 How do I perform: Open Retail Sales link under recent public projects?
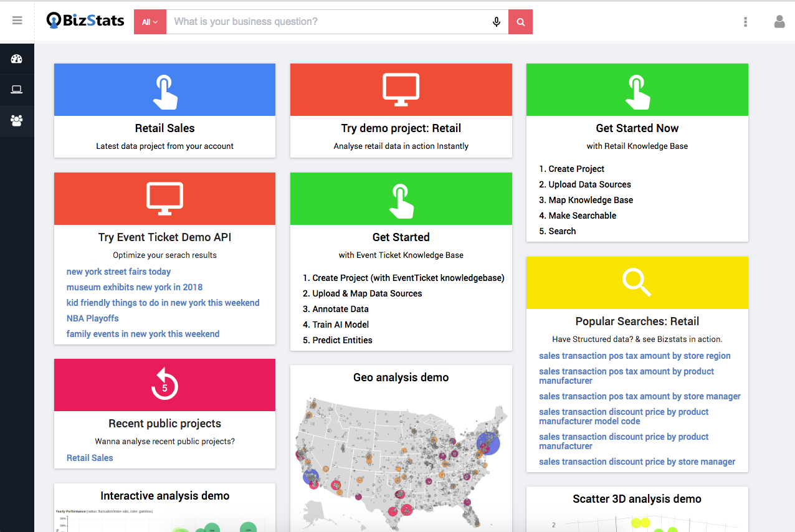pos(90,458)
